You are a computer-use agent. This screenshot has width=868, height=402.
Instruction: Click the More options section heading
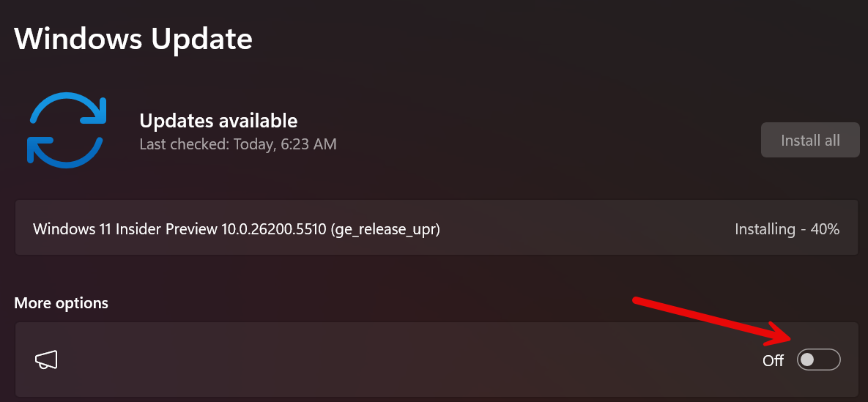[62, 303]
